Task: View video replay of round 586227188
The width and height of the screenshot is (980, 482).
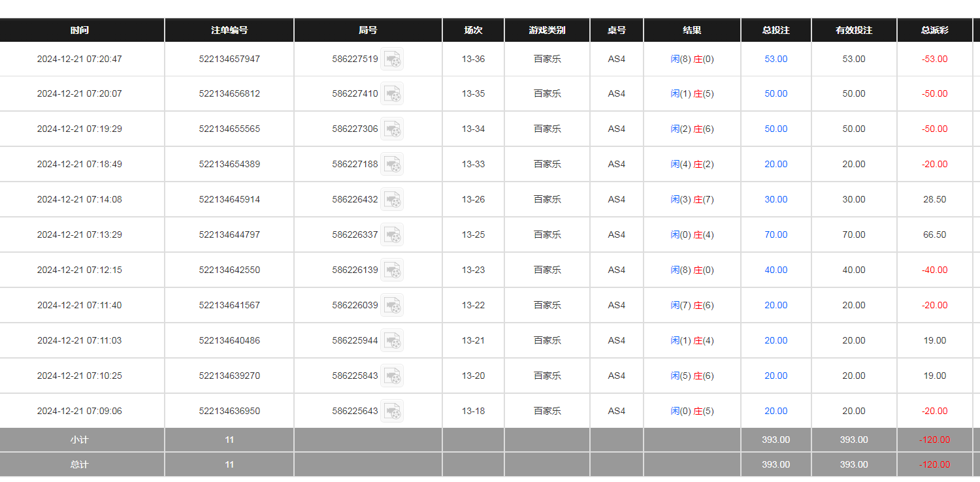Action: pos(392,164)
